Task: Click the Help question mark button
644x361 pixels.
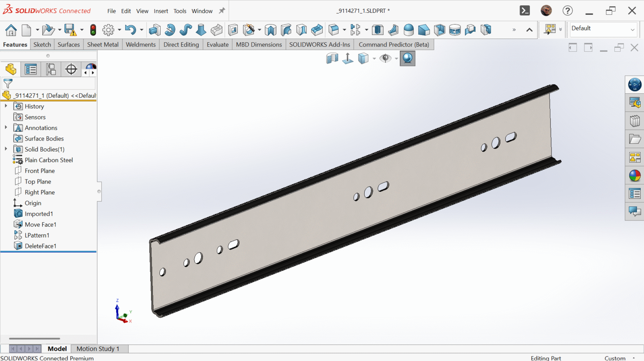Action: pos(568,11)
